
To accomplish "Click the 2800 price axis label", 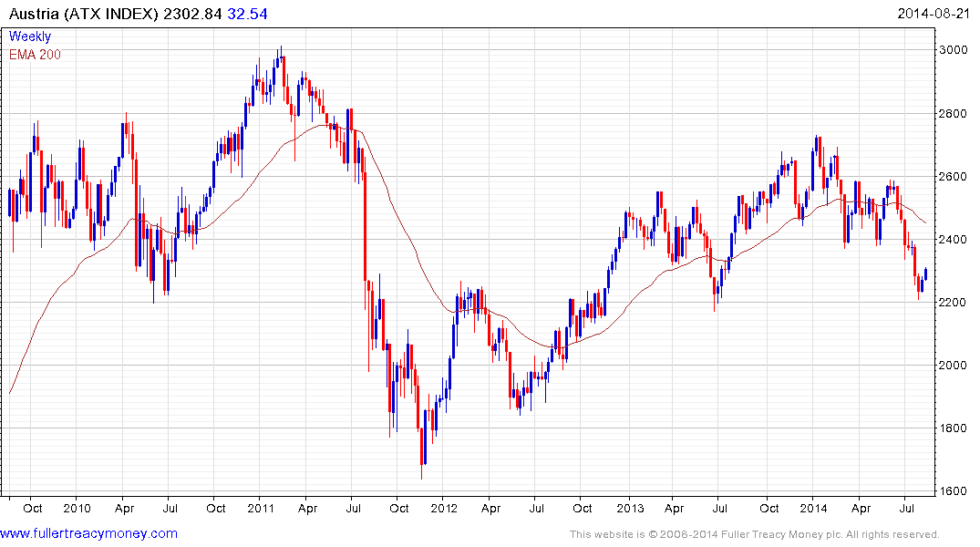I will coord(954,113).
